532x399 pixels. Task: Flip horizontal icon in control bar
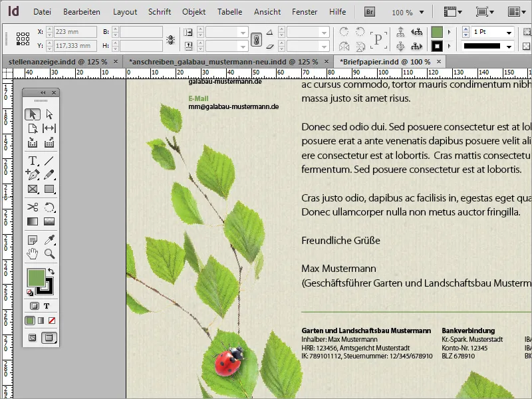click(344, 46)
